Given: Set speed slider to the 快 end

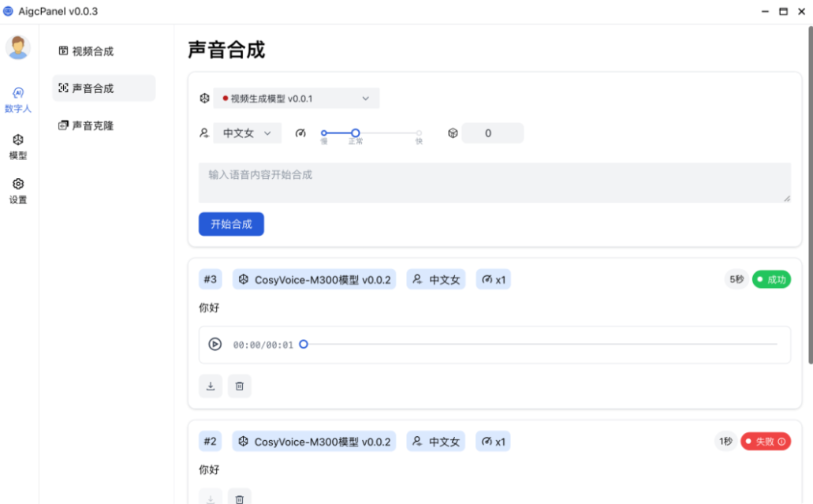Looking at the screenshot, I should 419,133.
